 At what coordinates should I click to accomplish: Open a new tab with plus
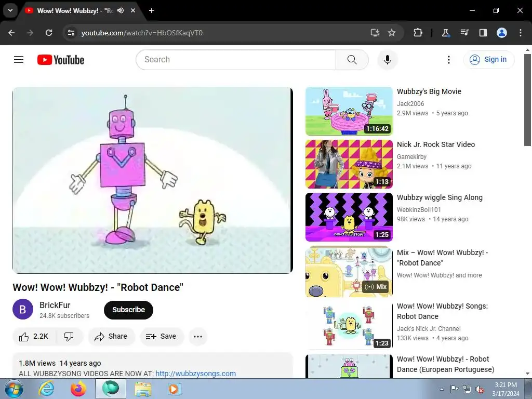(152, 10)
